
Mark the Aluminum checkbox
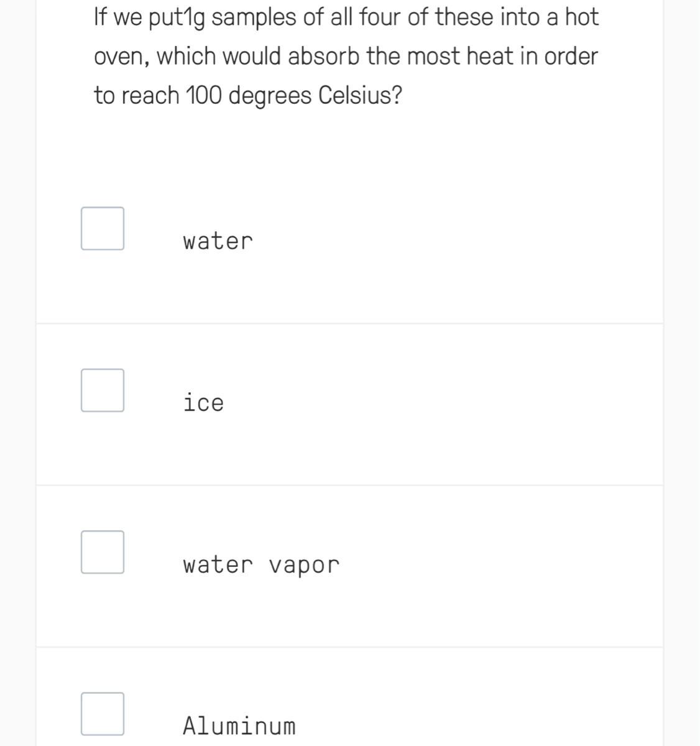point(103,714)
